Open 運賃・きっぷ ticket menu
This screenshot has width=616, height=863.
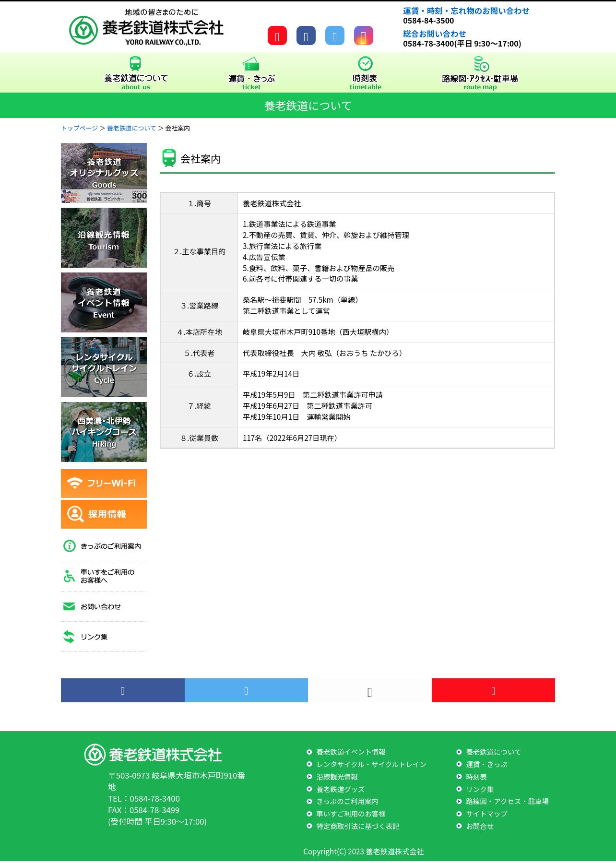pos(251,72)
